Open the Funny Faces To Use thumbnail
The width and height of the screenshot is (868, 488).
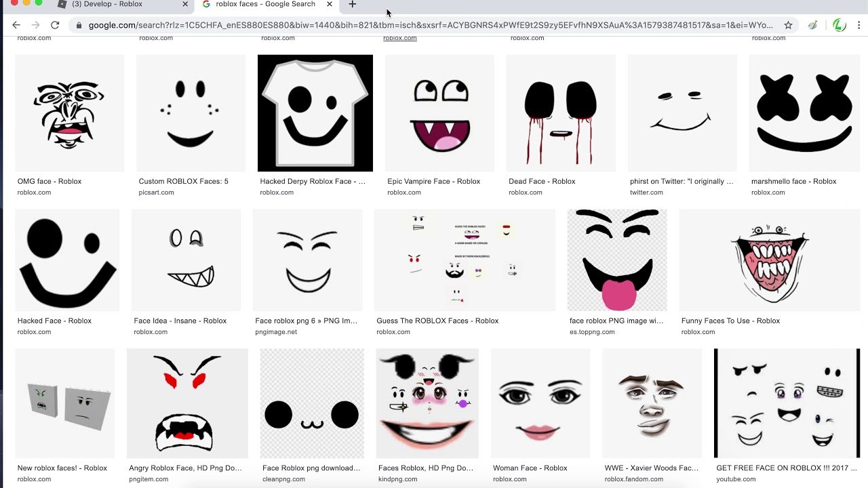click(x=770, y=260)
